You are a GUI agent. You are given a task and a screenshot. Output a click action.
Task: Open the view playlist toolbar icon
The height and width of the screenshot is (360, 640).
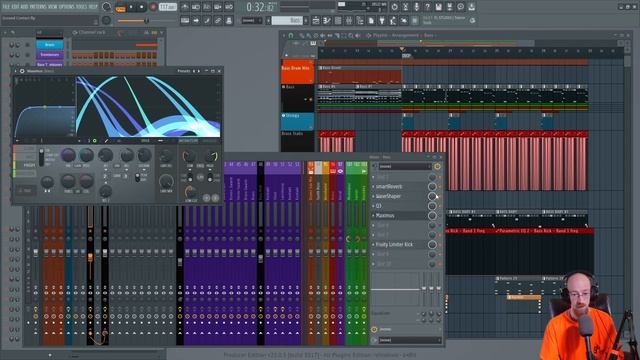[x=316, y=20]
